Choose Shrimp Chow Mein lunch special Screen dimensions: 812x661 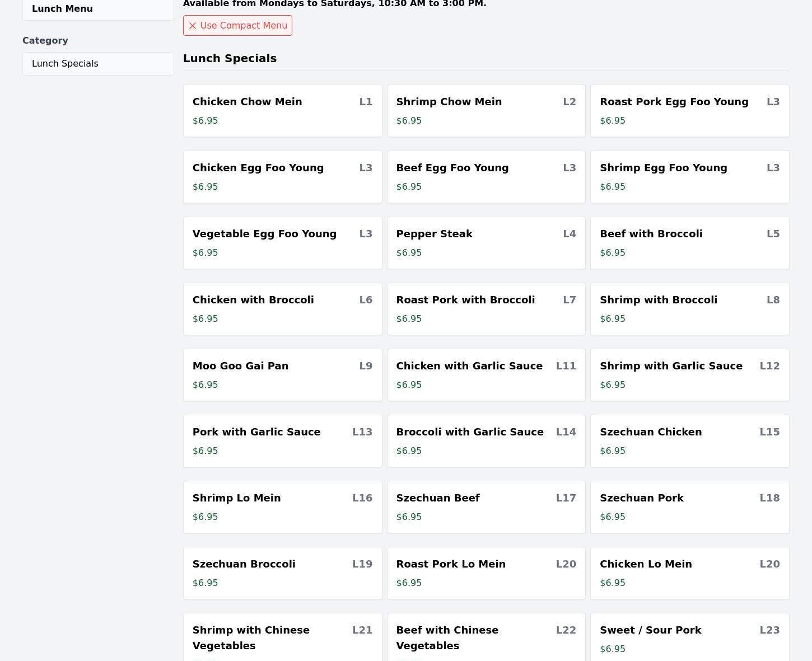486,111
